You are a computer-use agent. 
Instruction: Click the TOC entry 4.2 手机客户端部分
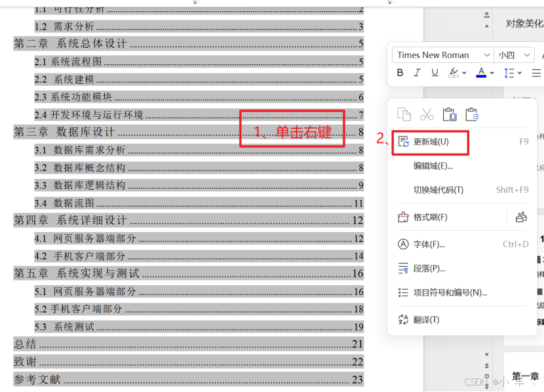tap(199, 256)
